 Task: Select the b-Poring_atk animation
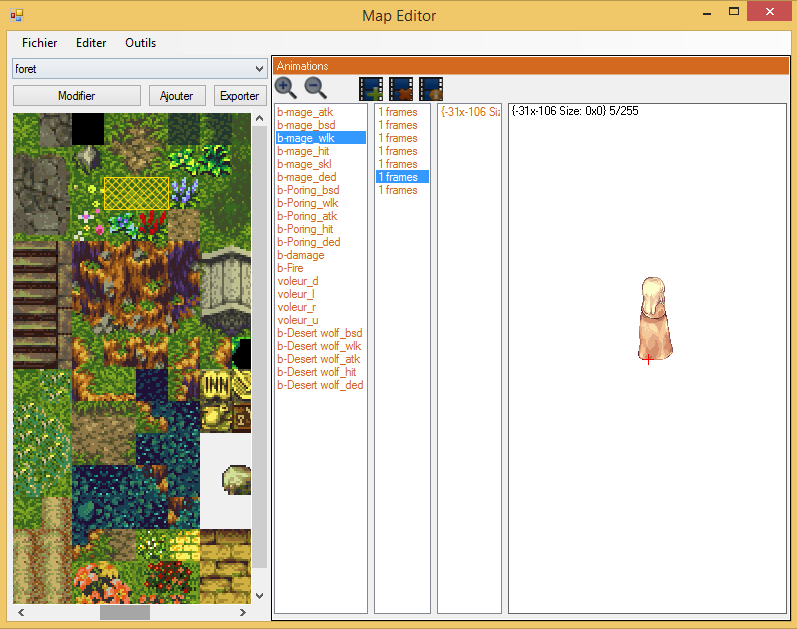click(321, 216)
